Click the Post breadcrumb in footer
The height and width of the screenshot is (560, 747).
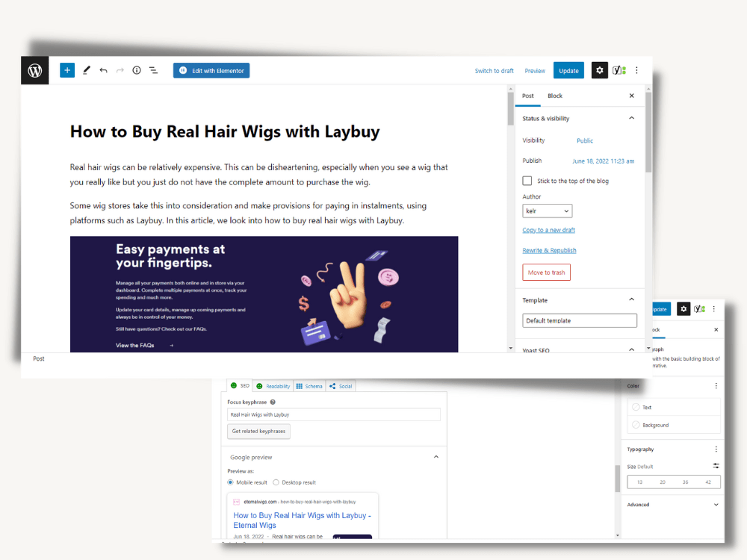(39, 358)
